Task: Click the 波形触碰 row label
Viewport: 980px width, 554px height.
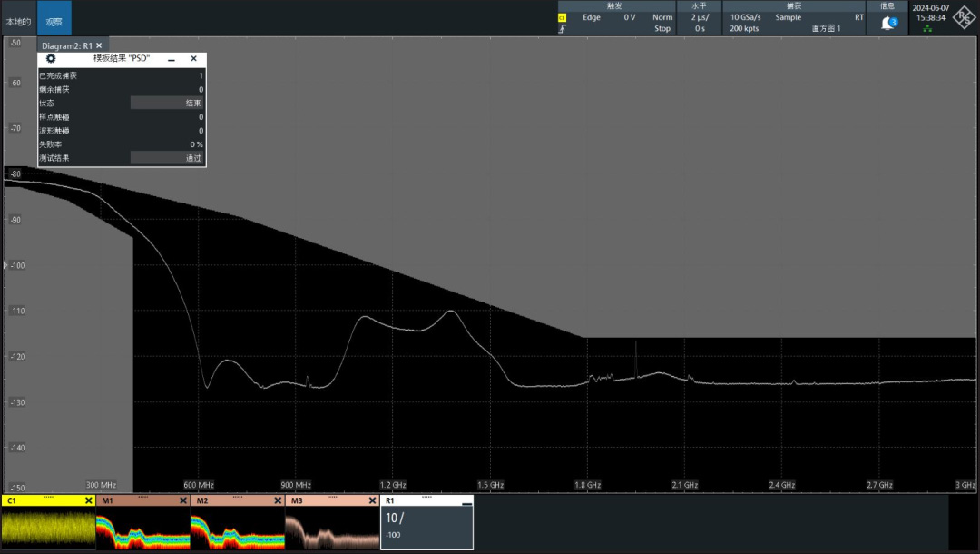Action: pos(54,131)
